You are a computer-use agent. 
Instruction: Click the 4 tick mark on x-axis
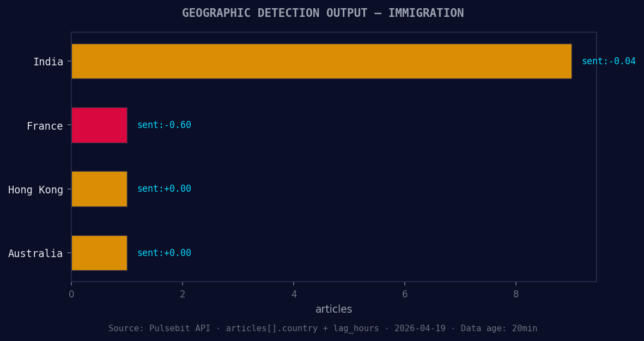294,294
